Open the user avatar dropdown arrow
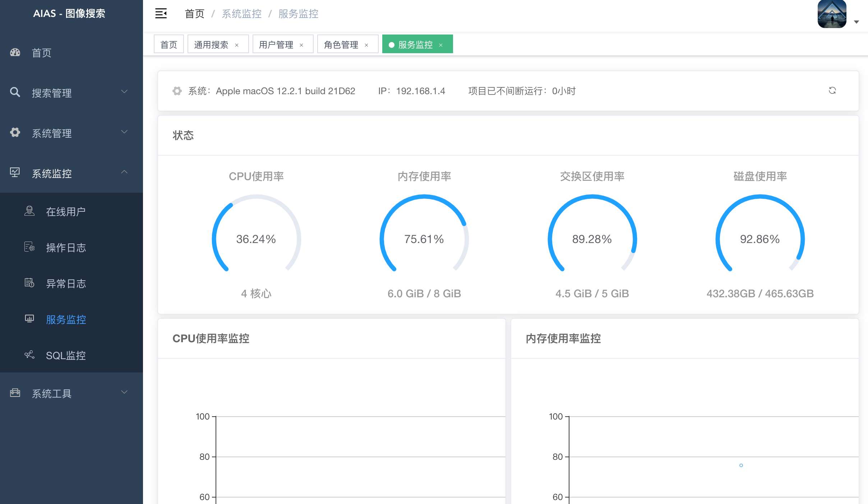This screenshot has height=504, width=868. pyautogui.click(x=857, y=22)
